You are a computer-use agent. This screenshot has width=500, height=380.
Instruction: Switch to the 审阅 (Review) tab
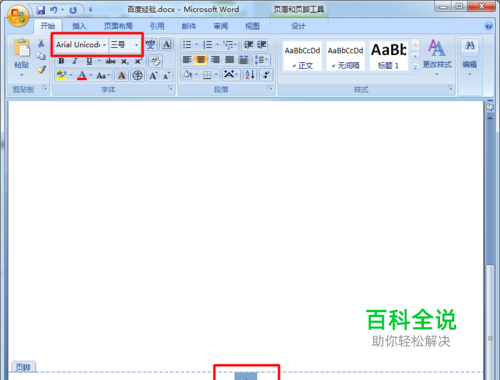tap(221, 26)
